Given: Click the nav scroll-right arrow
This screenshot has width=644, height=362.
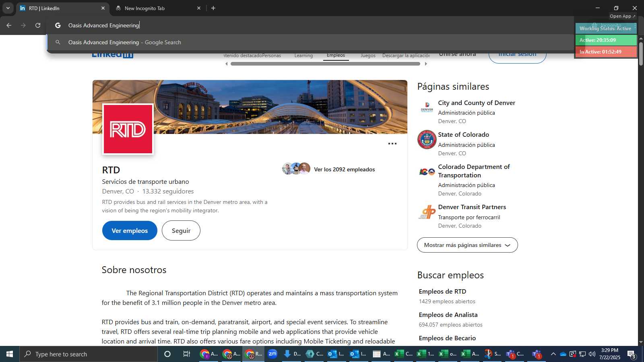Looking at the screenshot, I should coord(426,64).
